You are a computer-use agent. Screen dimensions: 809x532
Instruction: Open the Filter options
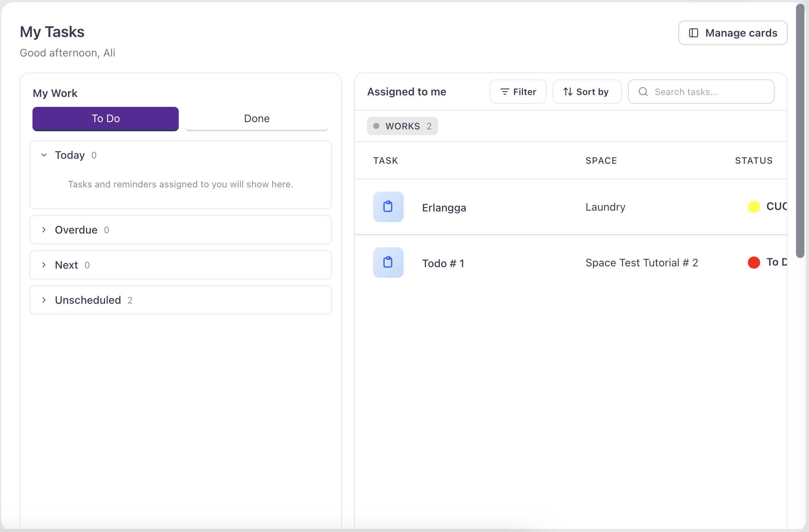518,92
